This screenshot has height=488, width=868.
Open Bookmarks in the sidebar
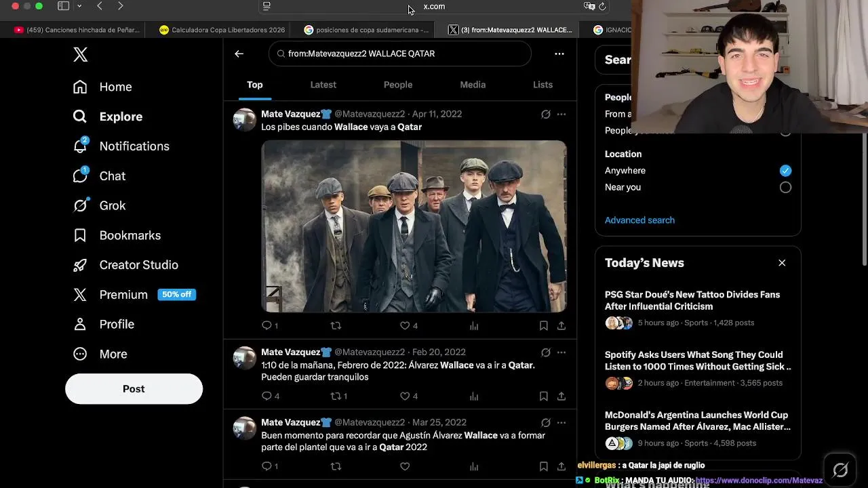[117, 235]
